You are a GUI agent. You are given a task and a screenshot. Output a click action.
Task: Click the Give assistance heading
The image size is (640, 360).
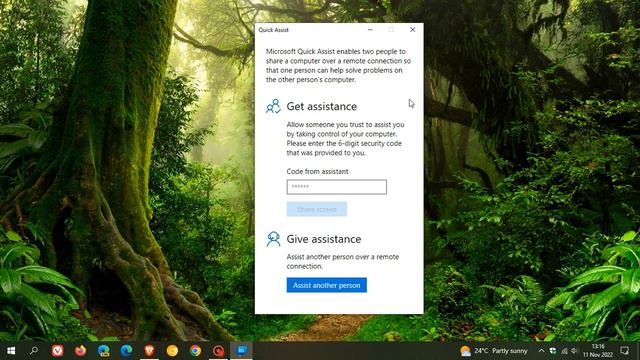click(x=324, y=239)
